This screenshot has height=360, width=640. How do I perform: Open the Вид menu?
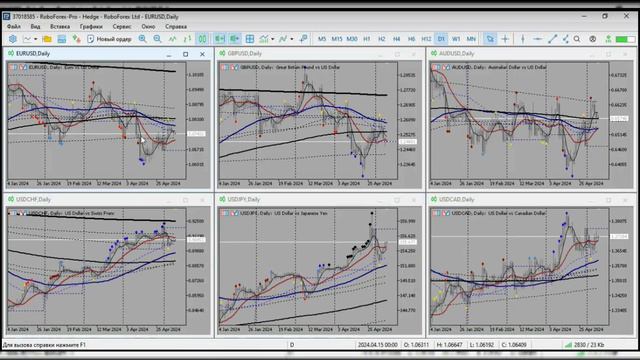coord(36,27)
